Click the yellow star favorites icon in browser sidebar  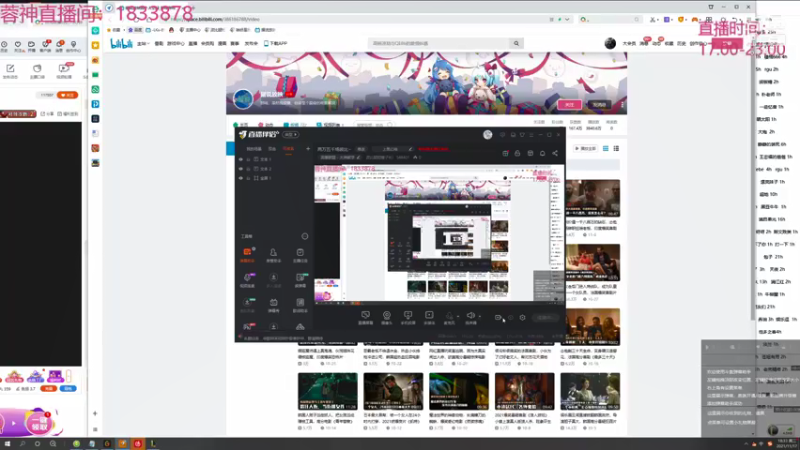[95, 45]
